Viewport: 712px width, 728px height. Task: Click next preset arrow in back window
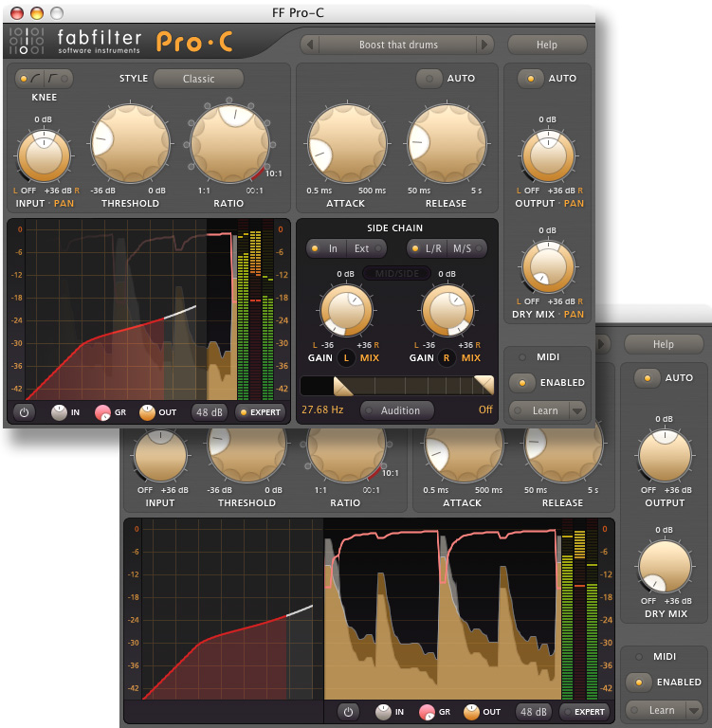[x=602, y=344]
